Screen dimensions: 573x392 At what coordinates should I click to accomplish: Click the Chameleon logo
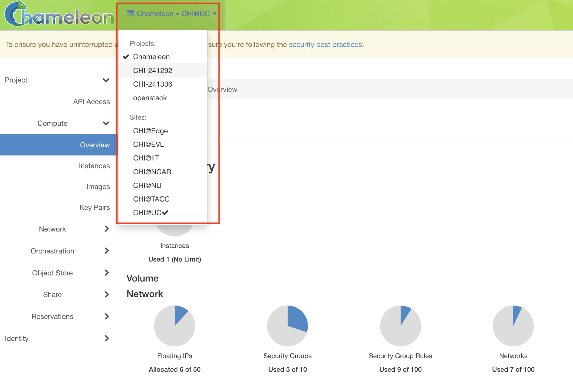pos(59,14)
